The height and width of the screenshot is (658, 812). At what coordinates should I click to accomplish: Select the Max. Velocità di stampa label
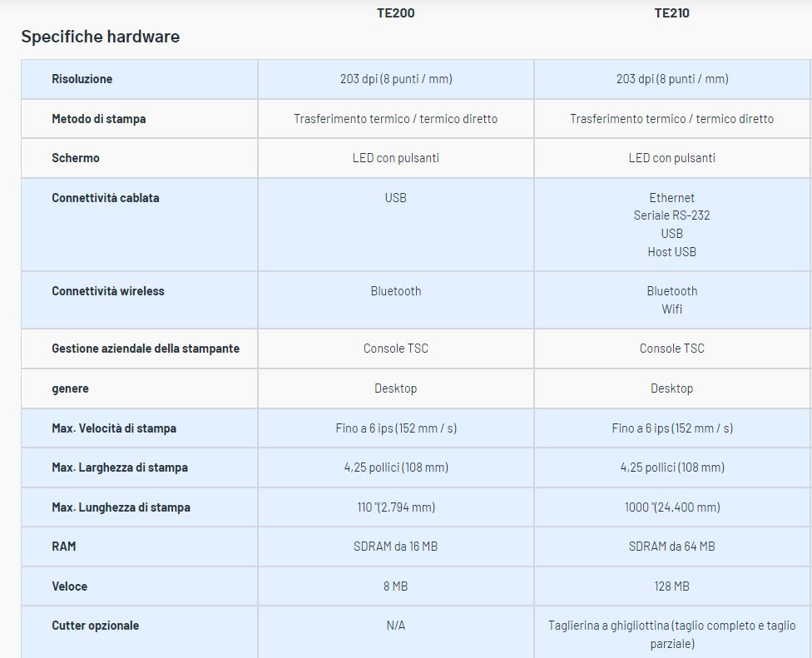[x=114, y=428]
